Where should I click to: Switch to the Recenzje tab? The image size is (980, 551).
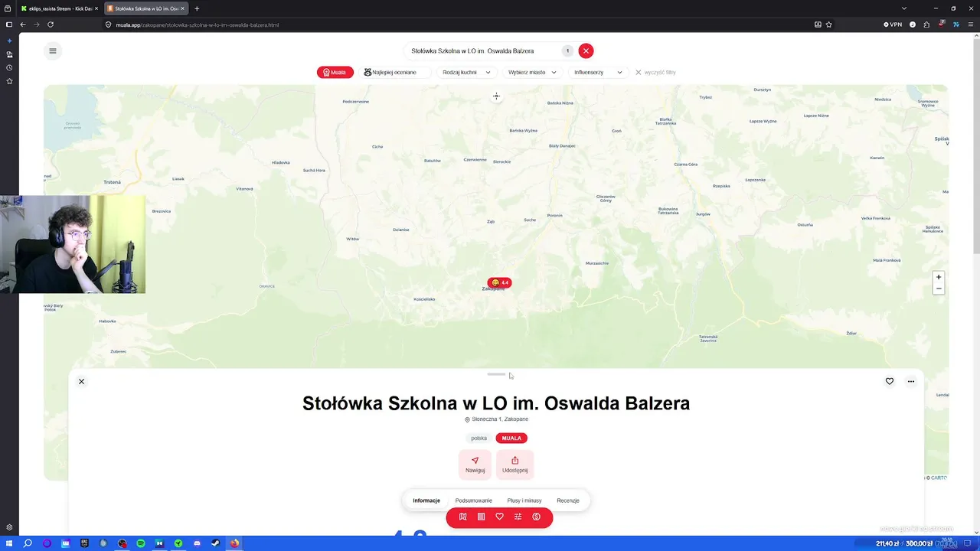tap(568, 500)
